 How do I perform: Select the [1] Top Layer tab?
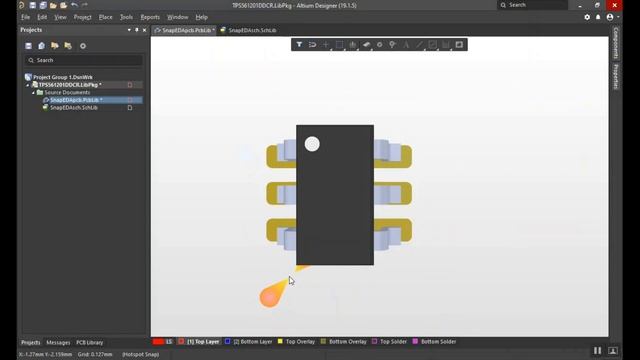tap(199, 342)
